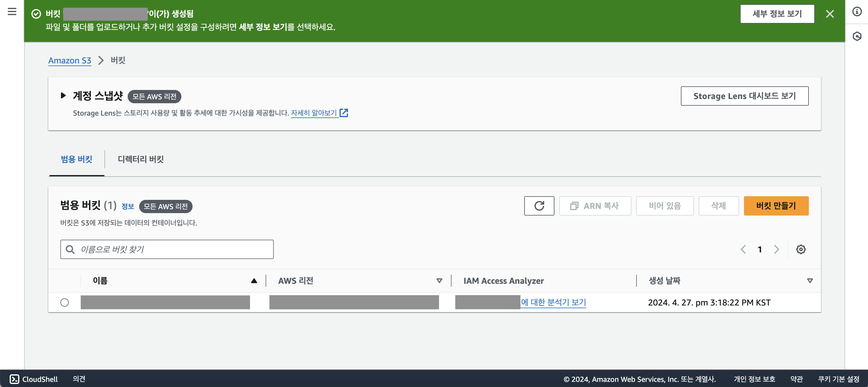868x387 pixels.
Task: Dismiss the green success banner
Action: 830,14
